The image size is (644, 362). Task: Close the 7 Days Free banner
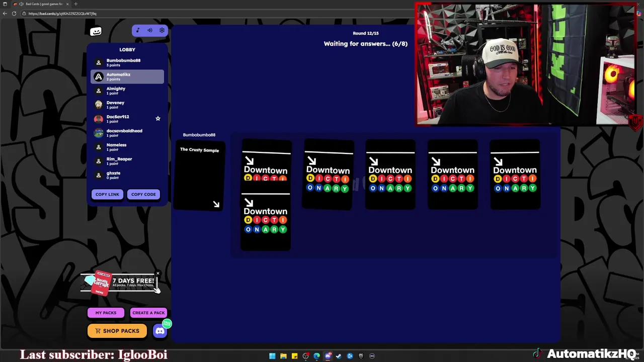pyautogui.click(x=157, y=274)
